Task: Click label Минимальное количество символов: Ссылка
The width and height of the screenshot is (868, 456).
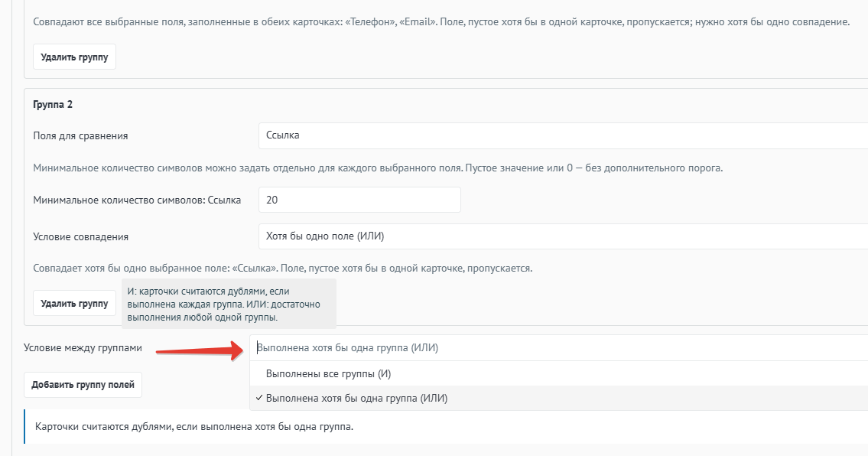Action: 137,200
